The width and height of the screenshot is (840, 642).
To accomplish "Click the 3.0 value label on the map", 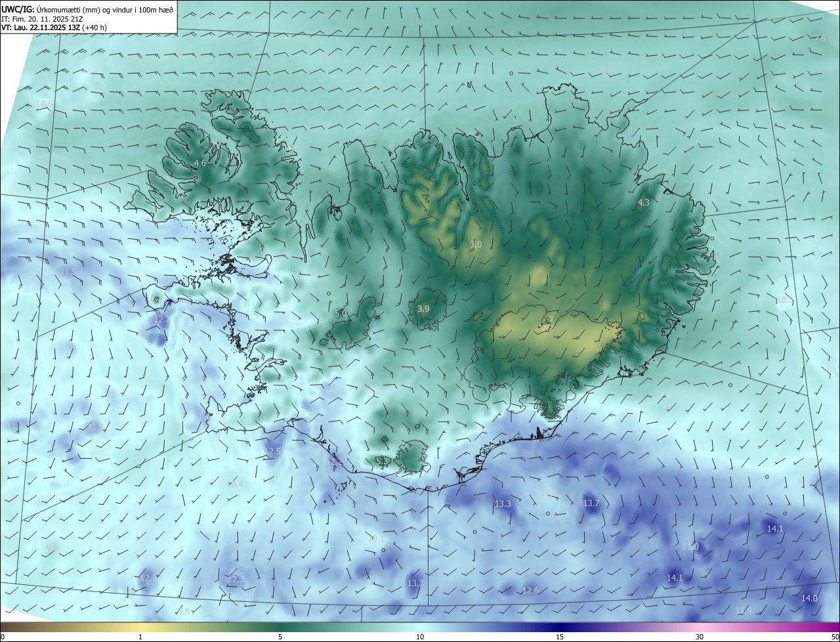I will coord(476,244).
